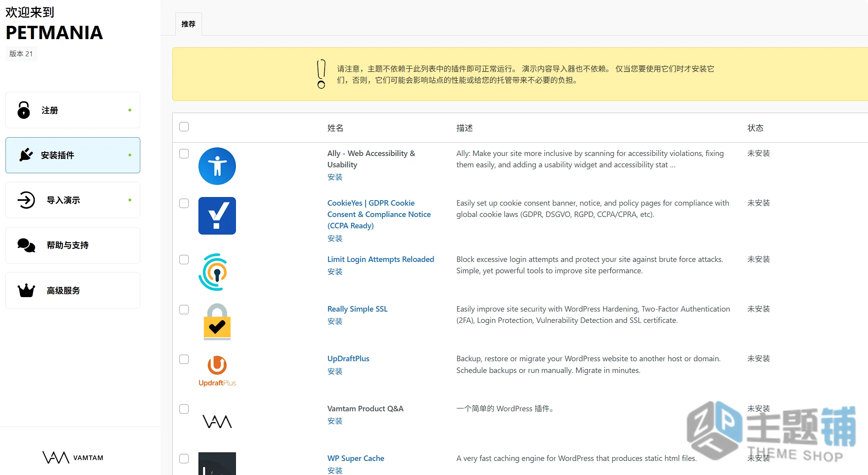Go to the 导入演示 sidebar item

73,200
